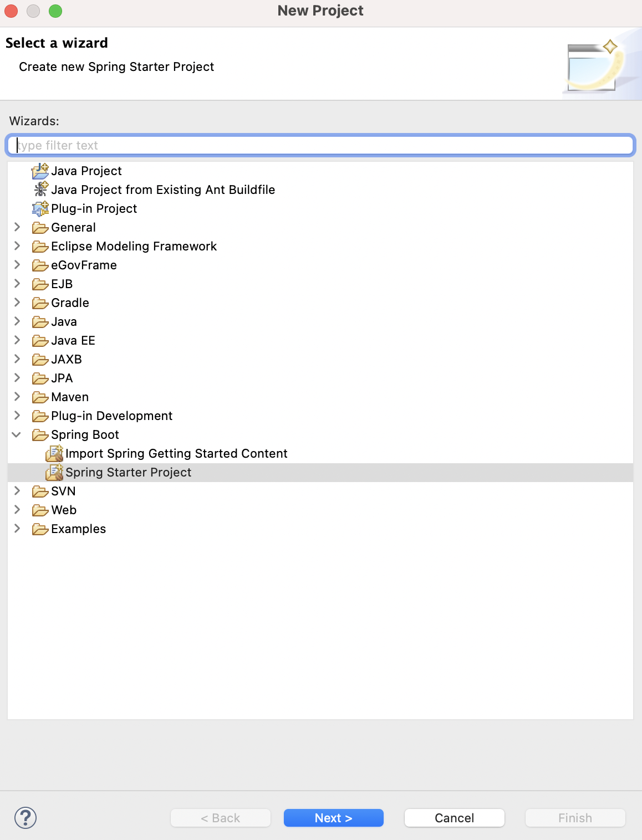Close the New Project dialog with red button
642x840 pixels.
(x=11, y=11)
